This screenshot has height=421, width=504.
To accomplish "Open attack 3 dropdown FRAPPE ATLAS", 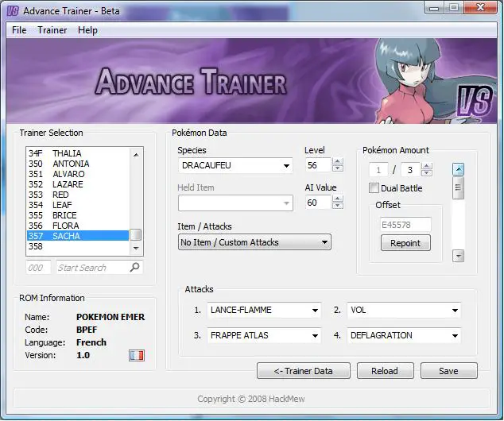I will (264, 335).
